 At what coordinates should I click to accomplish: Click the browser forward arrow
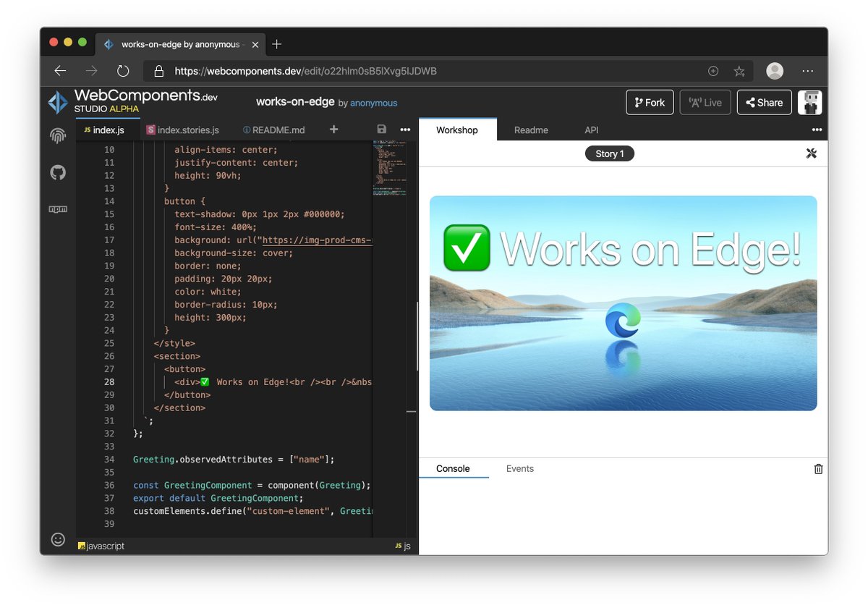91,71
